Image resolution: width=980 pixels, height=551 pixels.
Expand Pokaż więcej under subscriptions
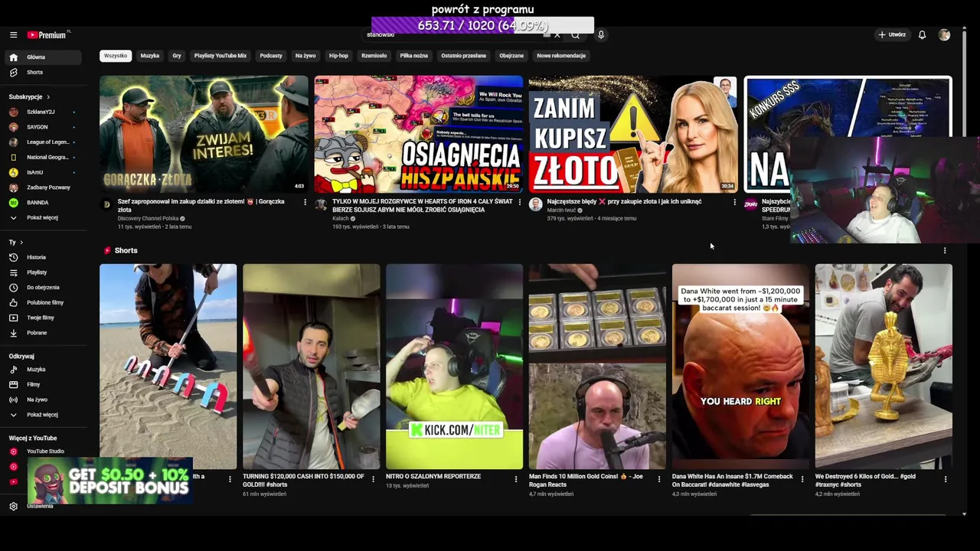pos(42,218)
